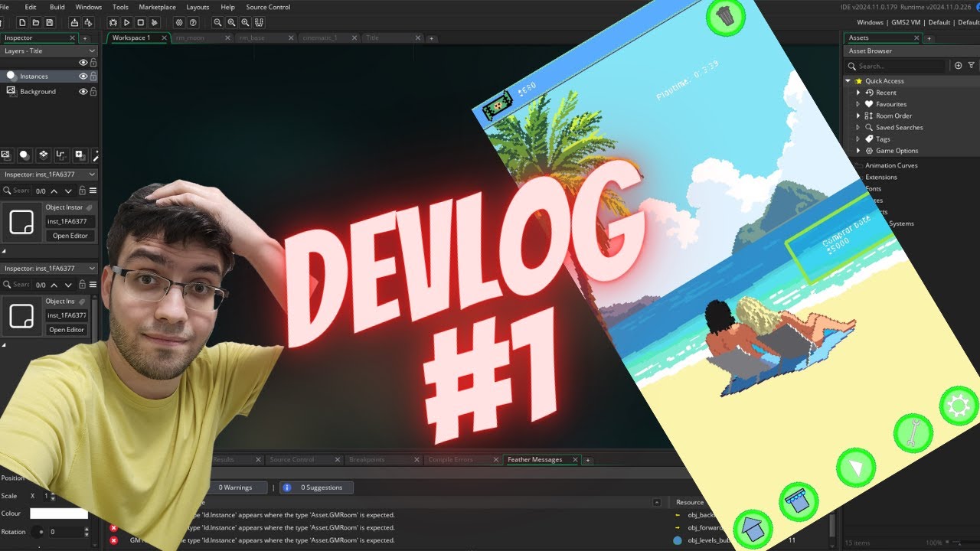Image resolution: width=980 pixels, height=551 pixels.
Task: Click the first Open Editor button
Action: [70, 236]
